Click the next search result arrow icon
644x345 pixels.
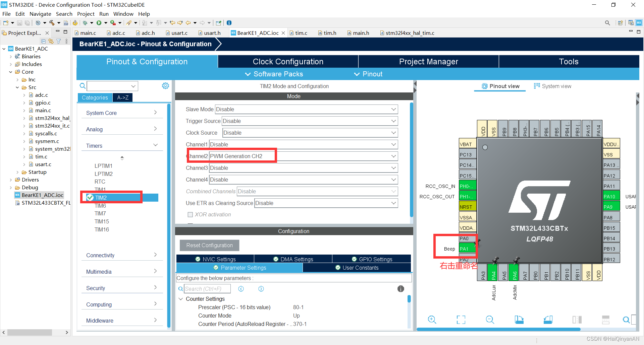261,289
